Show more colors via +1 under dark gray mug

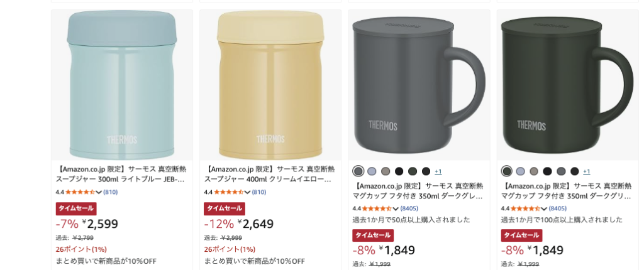(438, 171)
